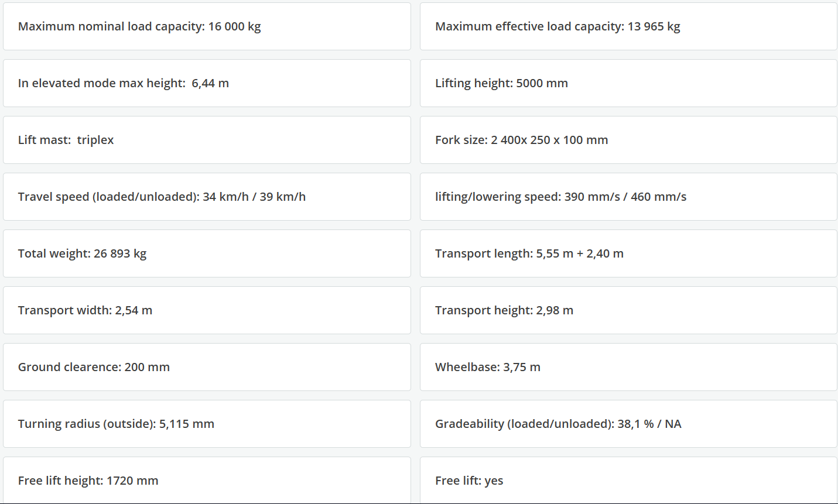Viewport: 838px width, 504px height.
Task: Click the Total weight 26 893 kg card
Action: [207, 253]
